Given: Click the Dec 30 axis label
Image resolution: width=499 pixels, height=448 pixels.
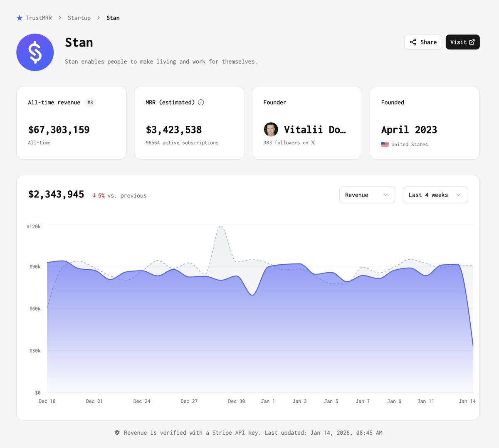Looking at the screenshot, I should pos(236,401).
